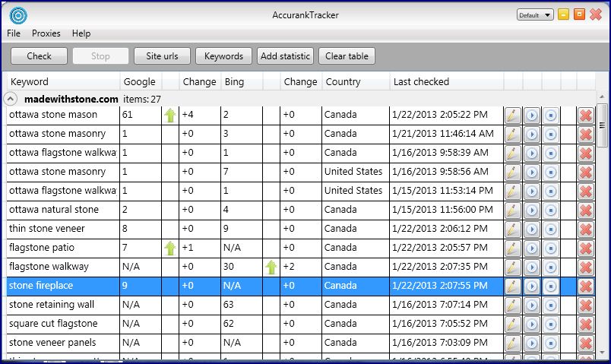The width and height of the screenshot is (611, 364).
Task: Open the File menu
Action: coord(14,33)
